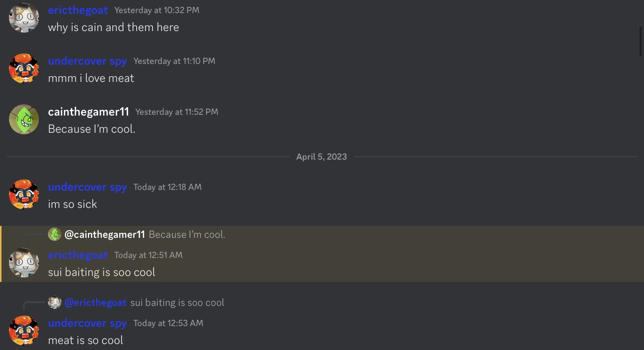Open ericthegoat's large avatar on the highlighted message
The height and width of the screenshot is (350, 644).
pyautogui.click(x=24, y=262)
